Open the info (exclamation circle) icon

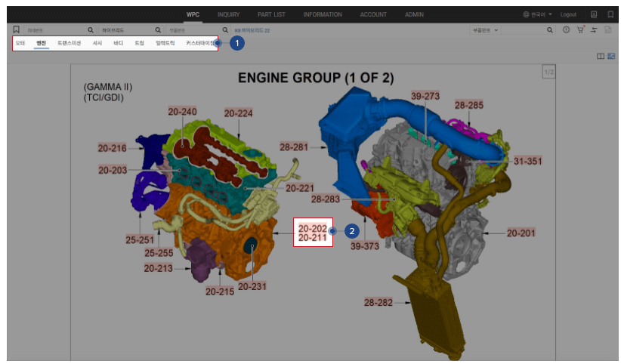coord(567,29)
